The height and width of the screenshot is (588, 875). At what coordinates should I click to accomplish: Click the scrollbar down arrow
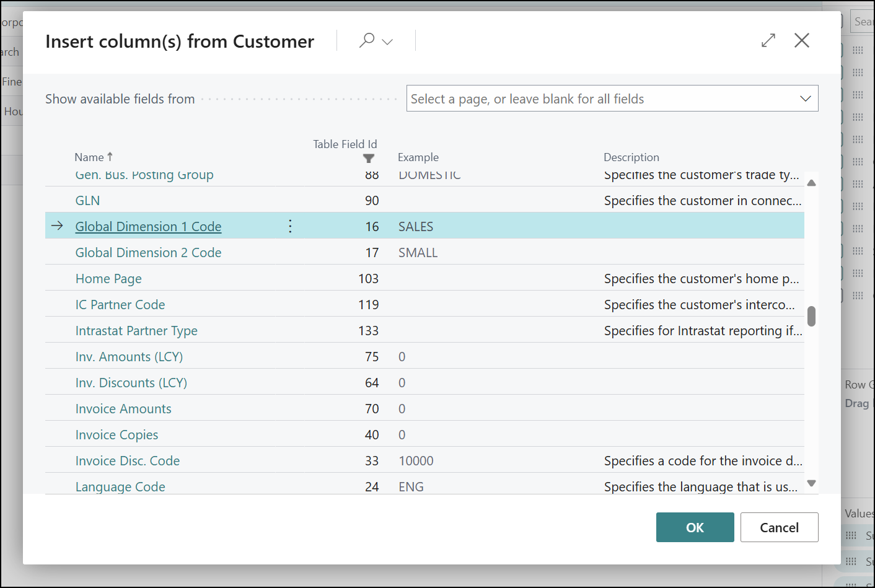coord(811,483)
